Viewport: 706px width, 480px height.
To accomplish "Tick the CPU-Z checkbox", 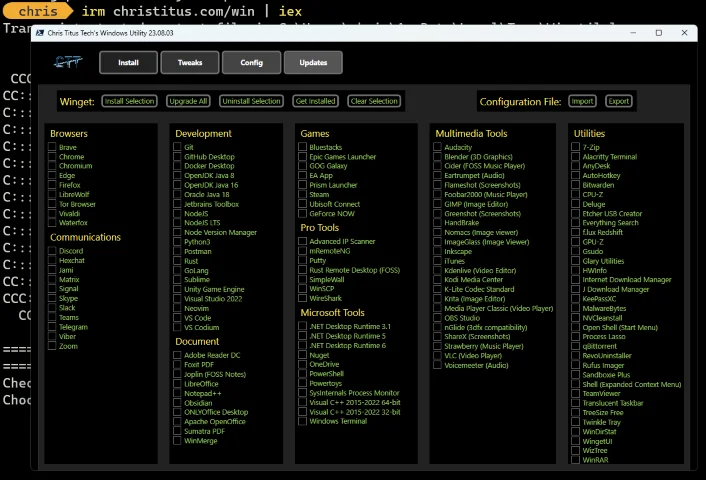I will [x=575, y=194].
